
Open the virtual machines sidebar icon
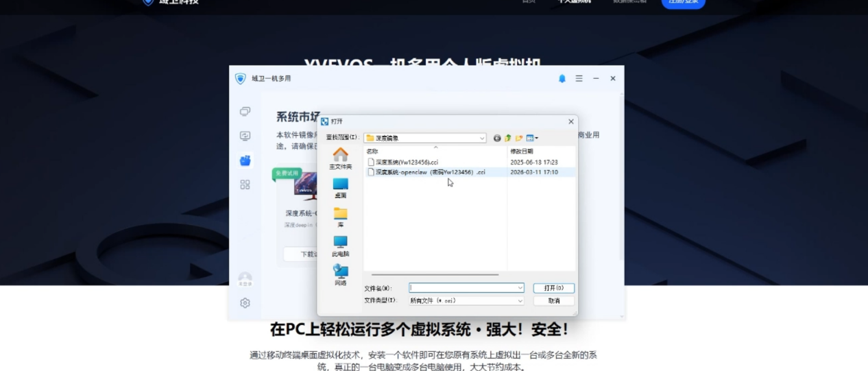pos(245,112)
